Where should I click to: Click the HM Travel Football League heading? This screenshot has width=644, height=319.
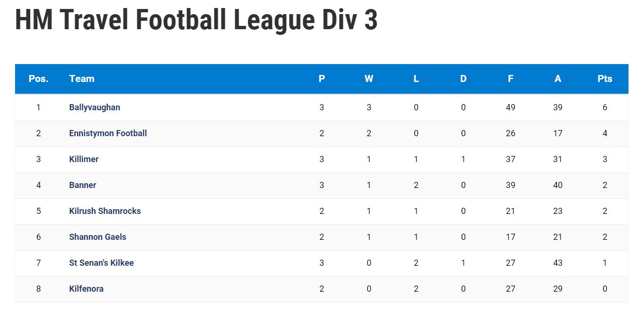pyautogui.click(x=196, y=20)
